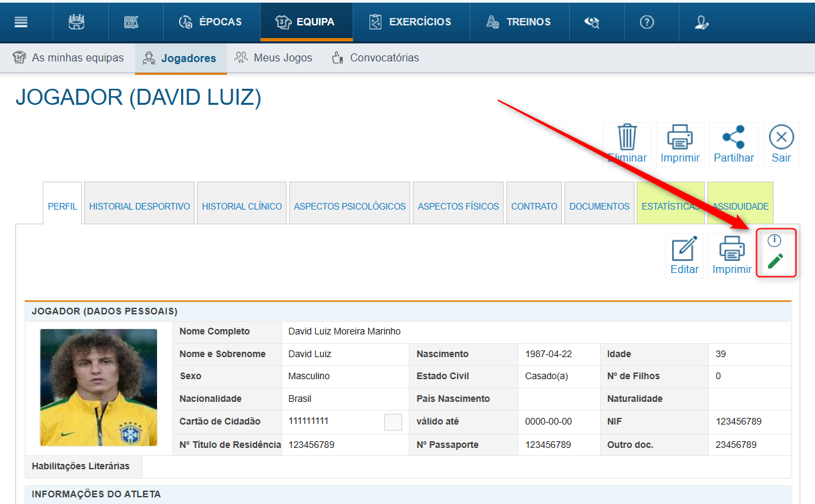Click the "Casado(a)" marital status value
815x504 pixels.
tap(546, 376)
